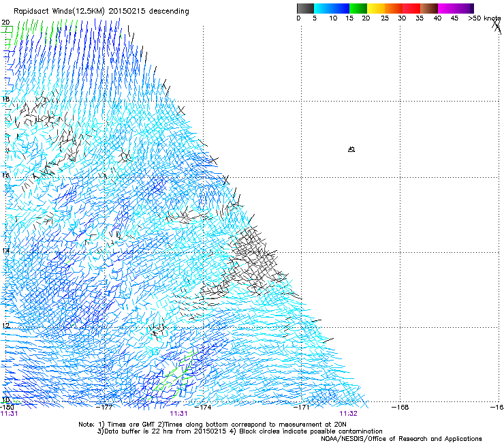Click the yellow 20-25 knots color bar segment

376,8
